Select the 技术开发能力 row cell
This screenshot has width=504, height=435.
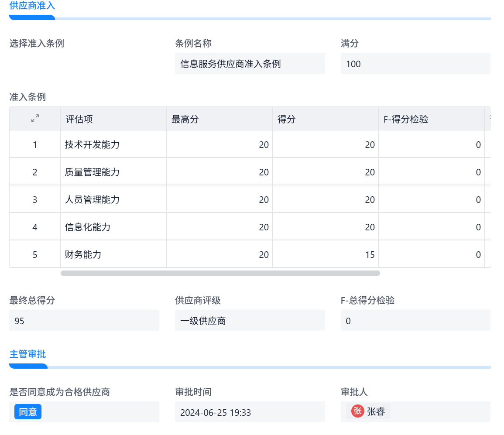[x=113, y=144]
